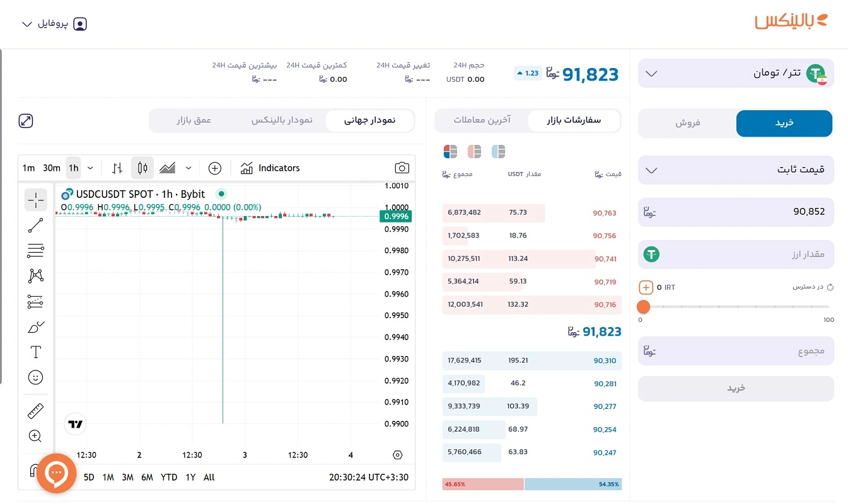This screenshot has height=504, width=848.
Task: Select the 1h timeframe
Action: [74, 168]
